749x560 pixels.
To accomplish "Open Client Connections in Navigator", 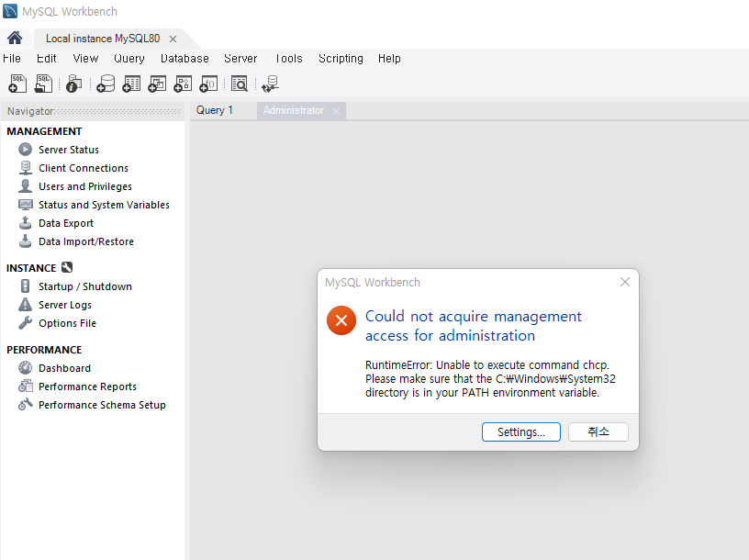I will (84, 168).
